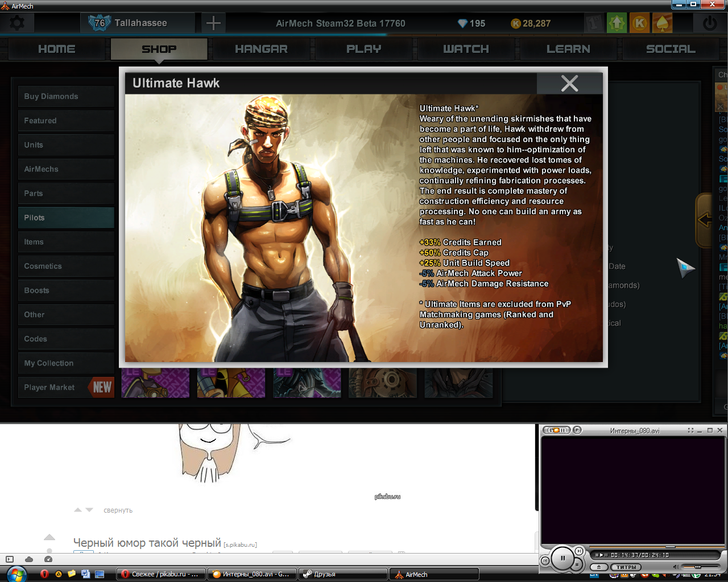Click the P preferences button in GOM
Viewport: 728px width, 582px height.
[577, 430]
